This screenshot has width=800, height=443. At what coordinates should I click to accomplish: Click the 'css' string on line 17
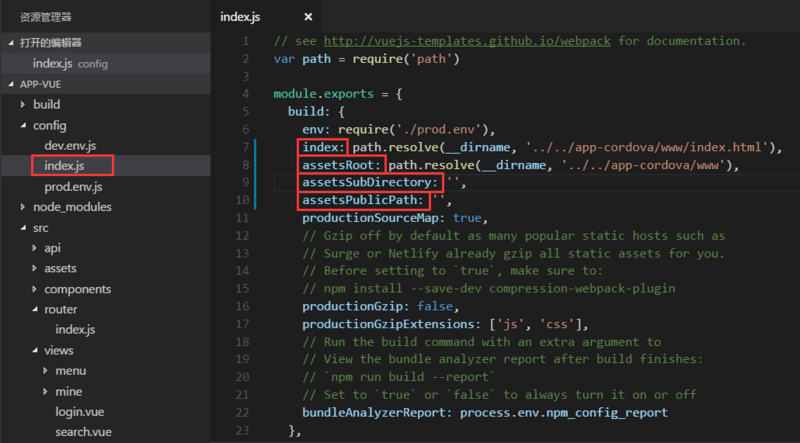[557, 324]
